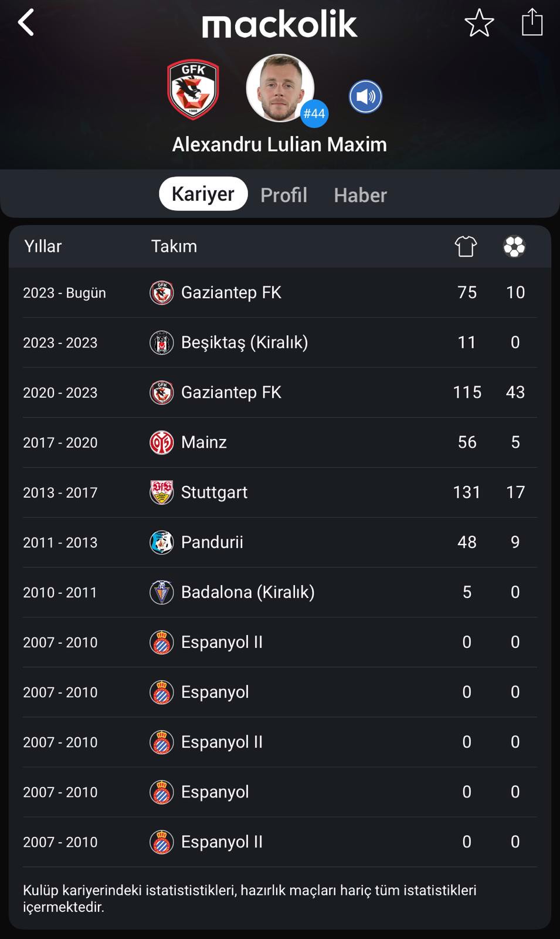Viewport: 560px width, 939px height.
Task: Open Beşiktaş (Kiralık) team row
Action: coord(280,343)
